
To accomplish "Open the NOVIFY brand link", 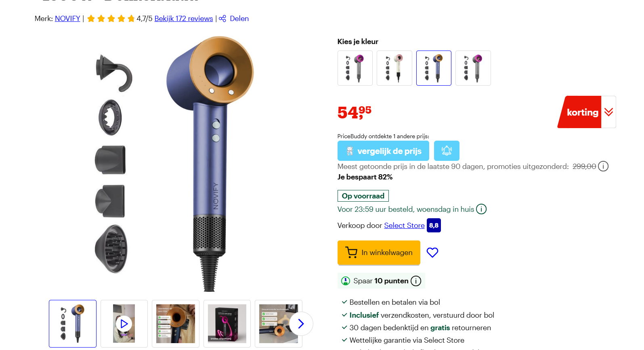I will (x=67, y=19).
